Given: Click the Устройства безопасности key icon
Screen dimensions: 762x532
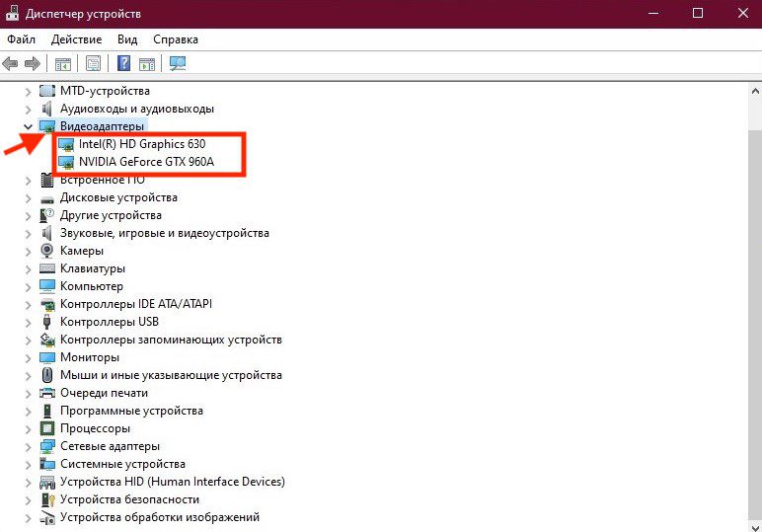Looking at the screenshot, I should 47,499.
